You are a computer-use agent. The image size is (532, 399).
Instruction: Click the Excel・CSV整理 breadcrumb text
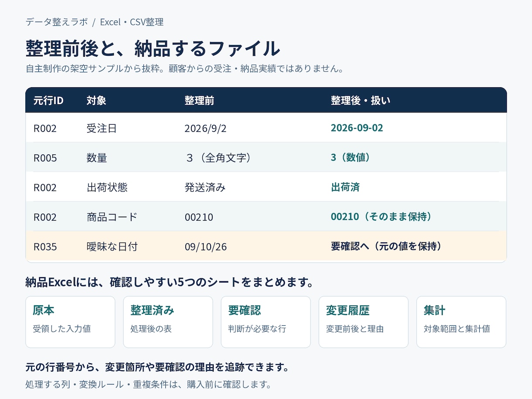pos(132,22)
